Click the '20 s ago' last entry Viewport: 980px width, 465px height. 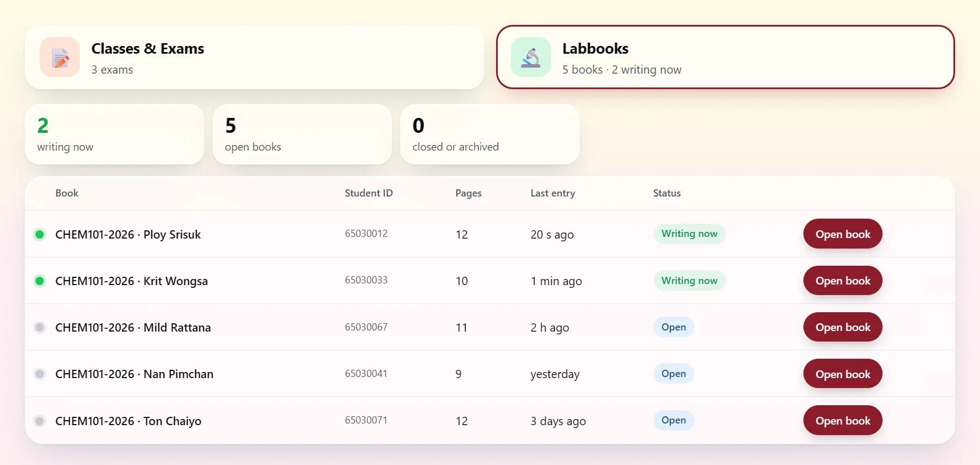[552, 234]
